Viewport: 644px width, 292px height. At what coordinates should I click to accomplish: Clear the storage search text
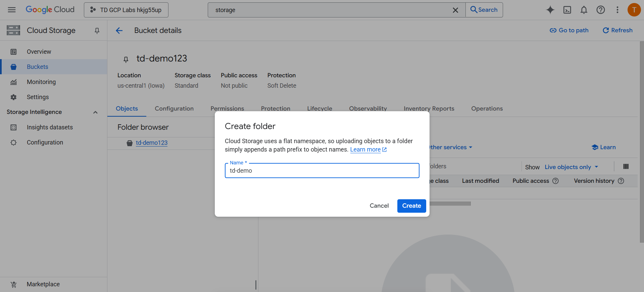455,10
